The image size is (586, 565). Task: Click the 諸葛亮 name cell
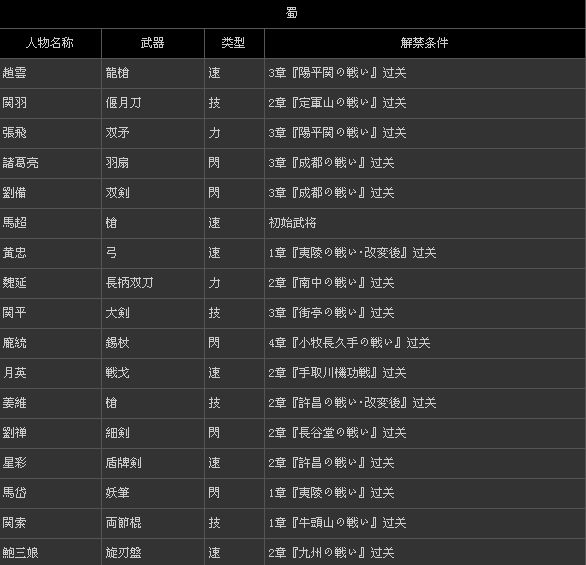click(50, 163)
